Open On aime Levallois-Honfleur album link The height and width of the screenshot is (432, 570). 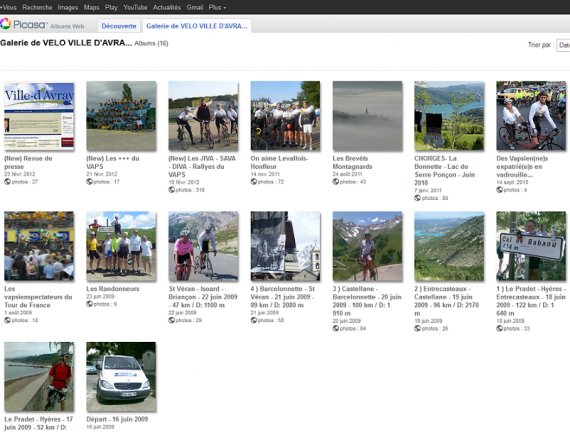(279, 163)
